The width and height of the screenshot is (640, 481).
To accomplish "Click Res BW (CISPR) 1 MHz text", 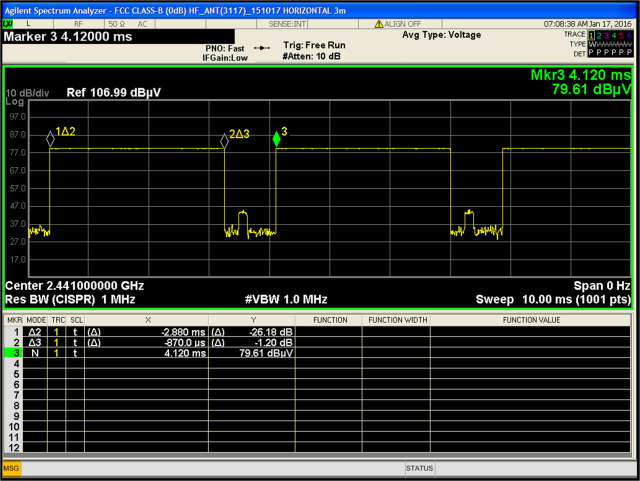I will pyautogui.click(x=70, y=300).
